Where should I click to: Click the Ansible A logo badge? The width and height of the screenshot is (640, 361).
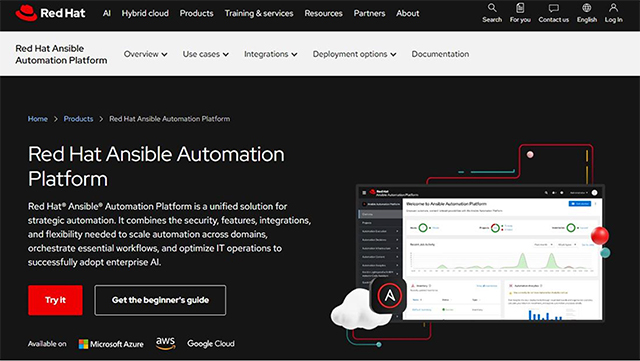tap(389, 296)
